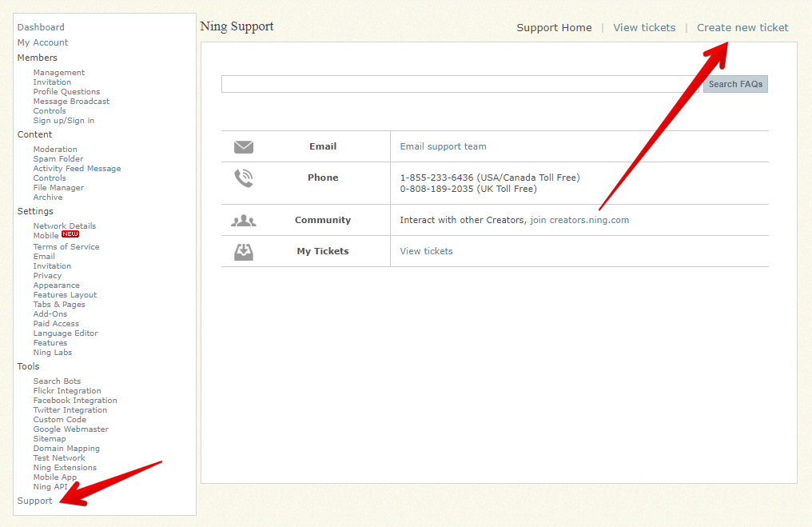This screenshot has width=812, height=527.
Task: Open Ning Extensions page
Action: [x=66, y=468]
